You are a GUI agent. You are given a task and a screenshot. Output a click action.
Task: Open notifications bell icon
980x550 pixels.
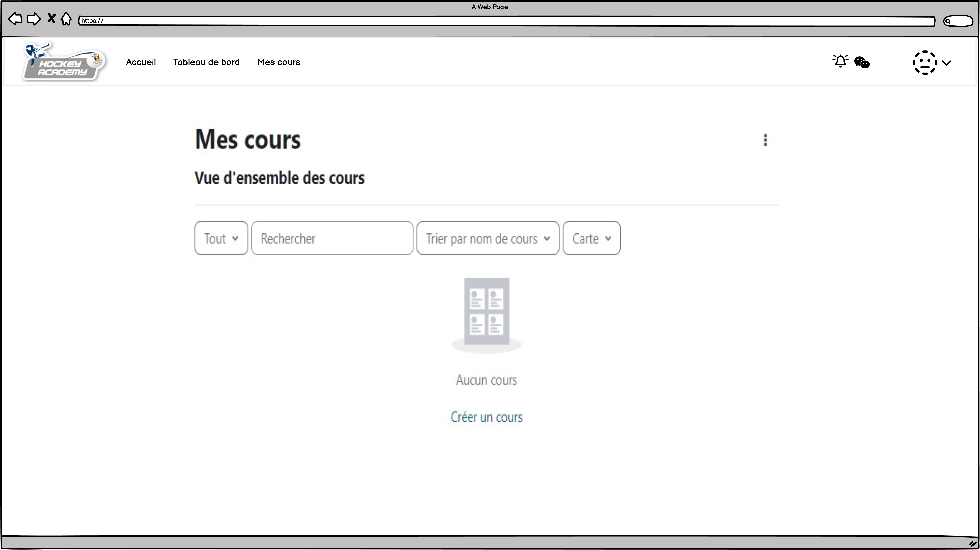click(x=840, y=61)
